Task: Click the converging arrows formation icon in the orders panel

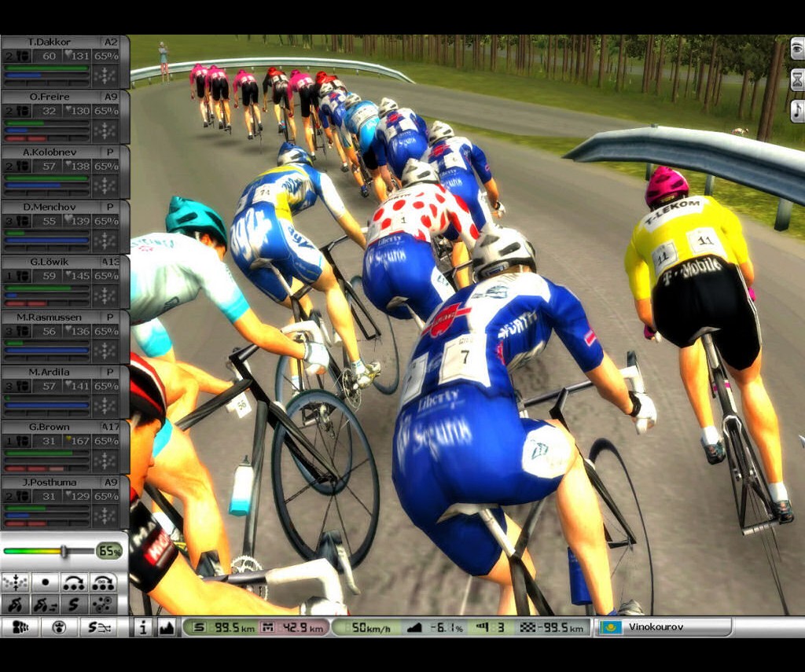Action: point(16,583)
